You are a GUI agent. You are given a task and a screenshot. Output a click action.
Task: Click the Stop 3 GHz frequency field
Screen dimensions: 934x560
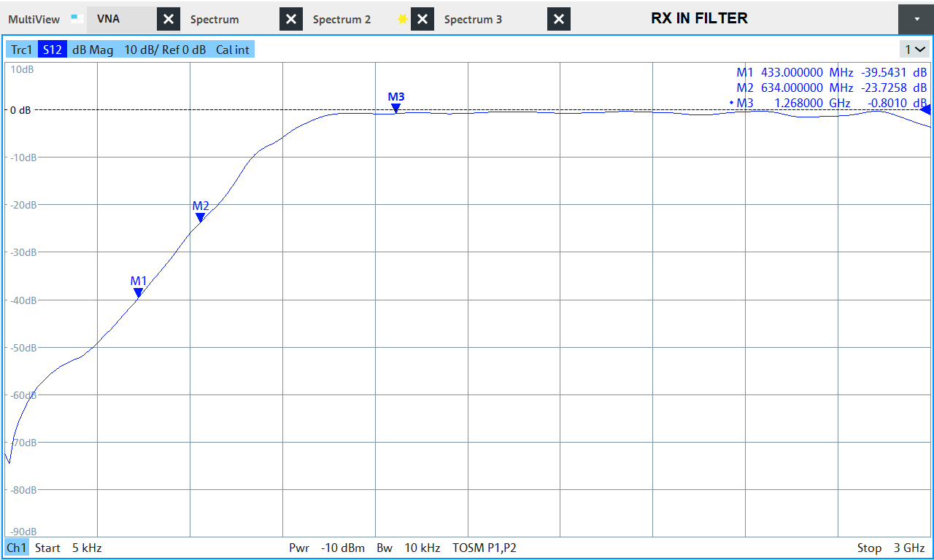tap(890, 548)
